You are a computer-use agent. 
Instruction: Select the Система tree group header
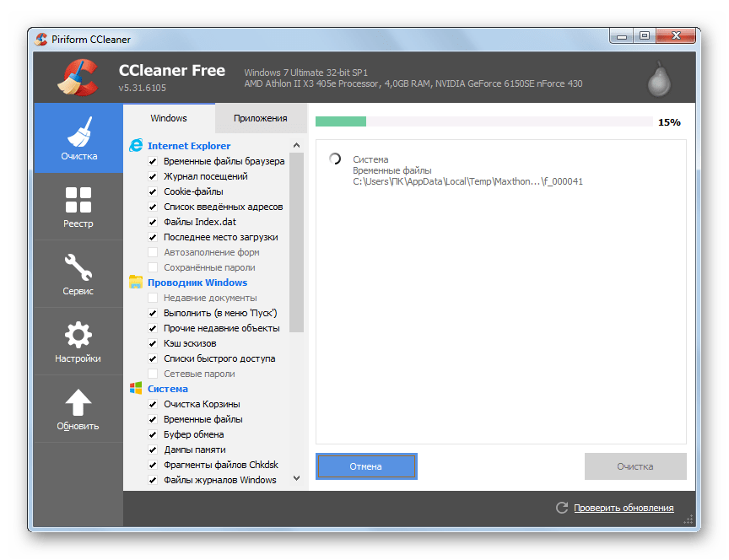click(x=168, y=389)
